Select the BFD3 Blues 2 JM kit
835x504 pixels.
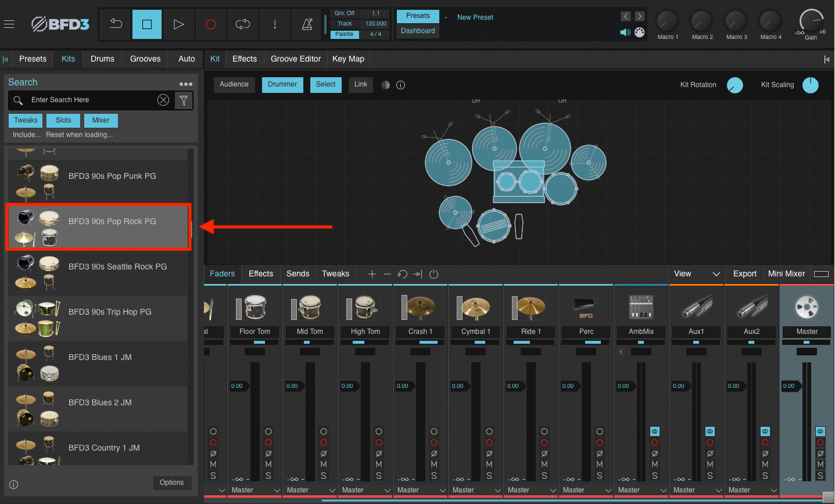[x=98, y=409]
